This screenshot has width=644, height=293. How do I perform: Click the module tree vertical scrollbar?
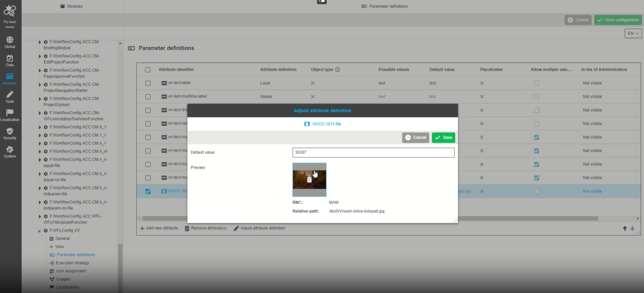click(120, 268)
